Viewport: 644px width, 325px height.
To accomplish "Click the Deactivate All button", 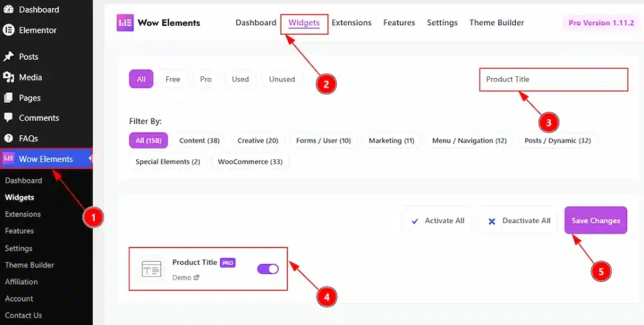I will coord(519,221).
